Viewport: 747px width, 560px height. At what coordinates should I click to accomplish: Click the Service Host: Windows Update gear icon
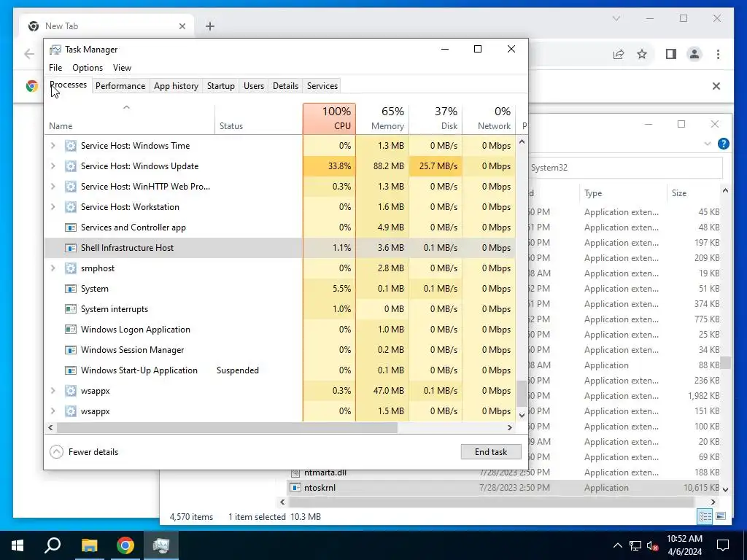tap(71, 166)
